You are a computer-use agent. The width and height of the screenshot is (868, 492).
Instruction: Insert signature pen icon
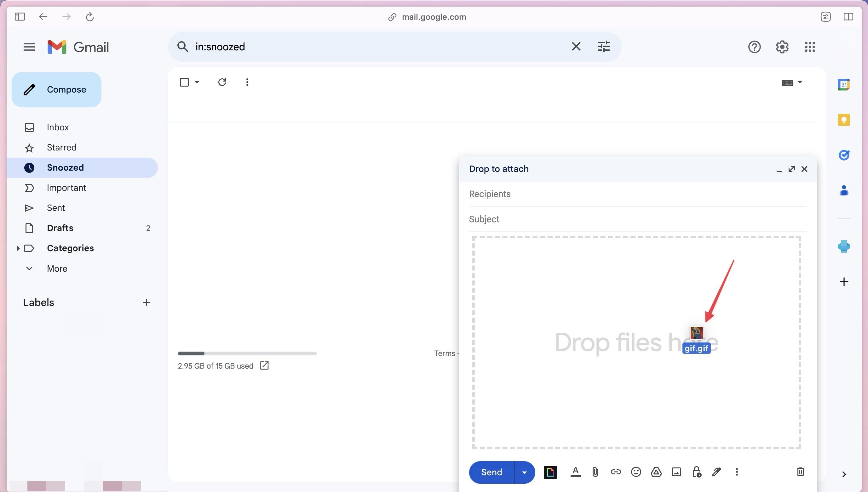pyautogui.click(x=716, y=472)
